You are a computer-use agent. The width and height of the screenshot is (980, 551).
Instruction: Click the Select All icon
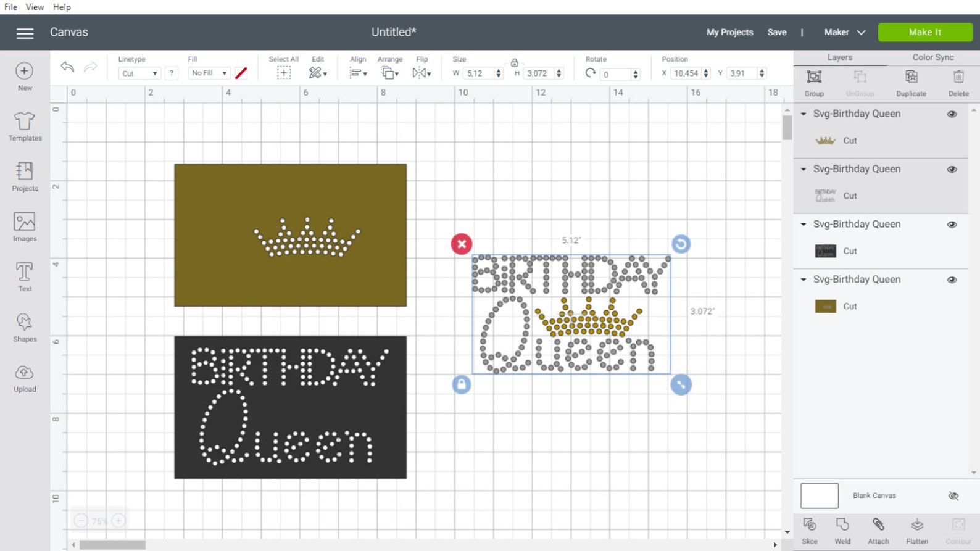click(x=283, y=73)
